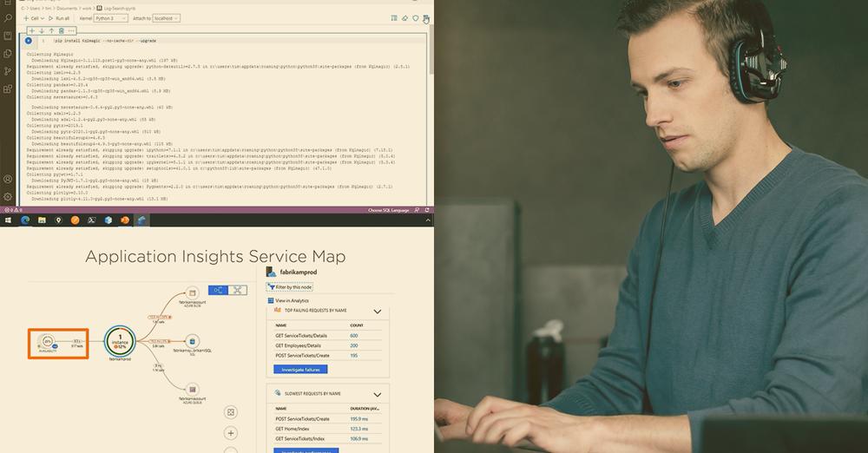Move the cell down

click(42, 31)
